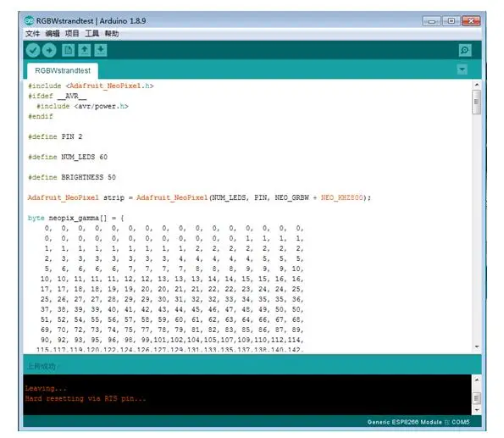Open the 帮助 menu
504x438 pixels.
click(112, 33)
